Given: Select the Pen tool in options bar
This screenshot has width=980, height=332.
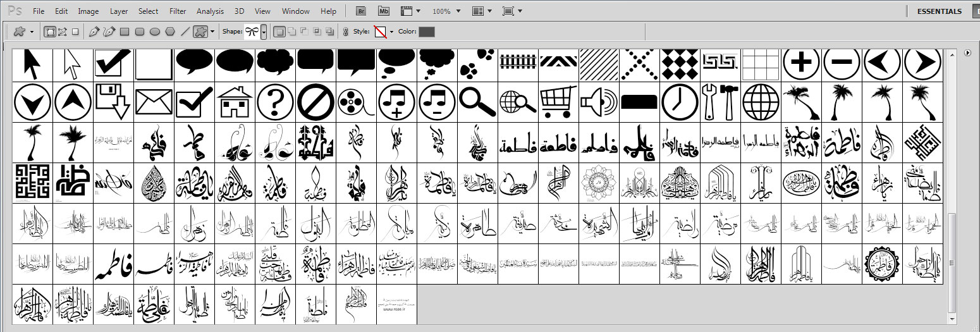Looking at the screenshot, I should click(x=94, y=31).
